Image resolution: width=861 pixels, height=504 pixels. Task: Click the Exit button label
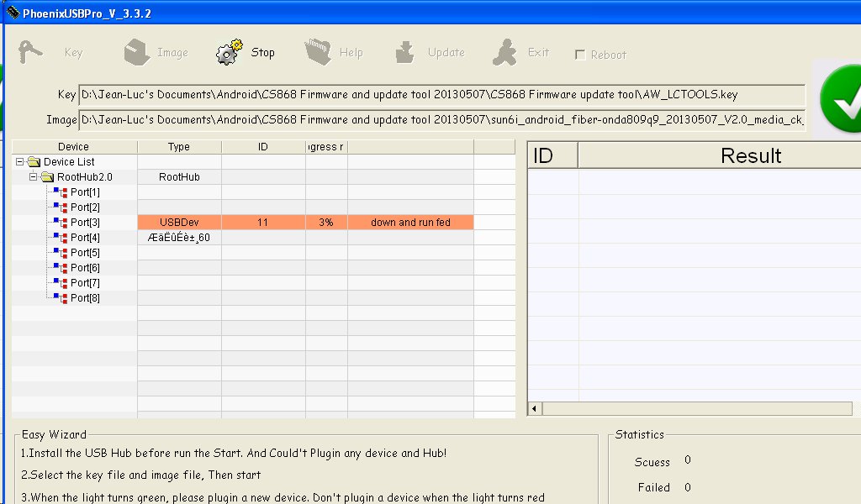click(538, 52)
